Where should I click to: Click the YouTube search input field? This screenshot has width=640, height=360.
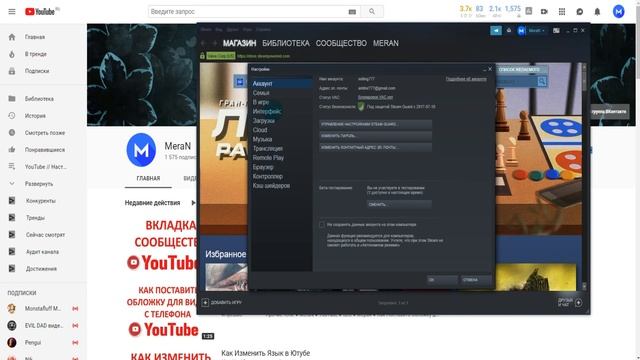(x=248, y=11)
